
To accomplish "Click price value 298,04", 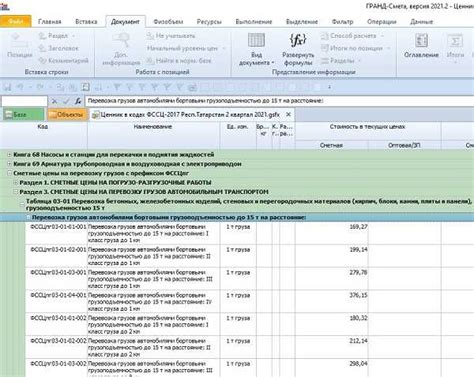I will coord(358,364).
